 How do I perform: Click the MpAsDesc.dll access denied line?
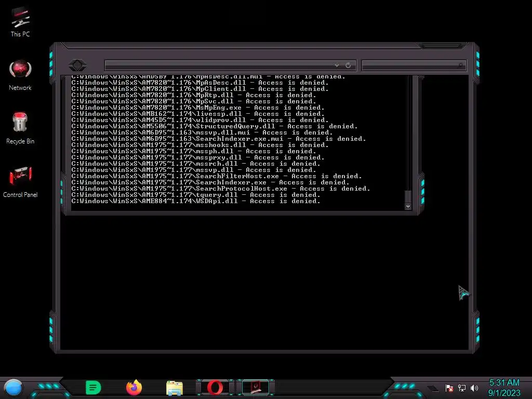pyautogui.click(x=200, y=83)
